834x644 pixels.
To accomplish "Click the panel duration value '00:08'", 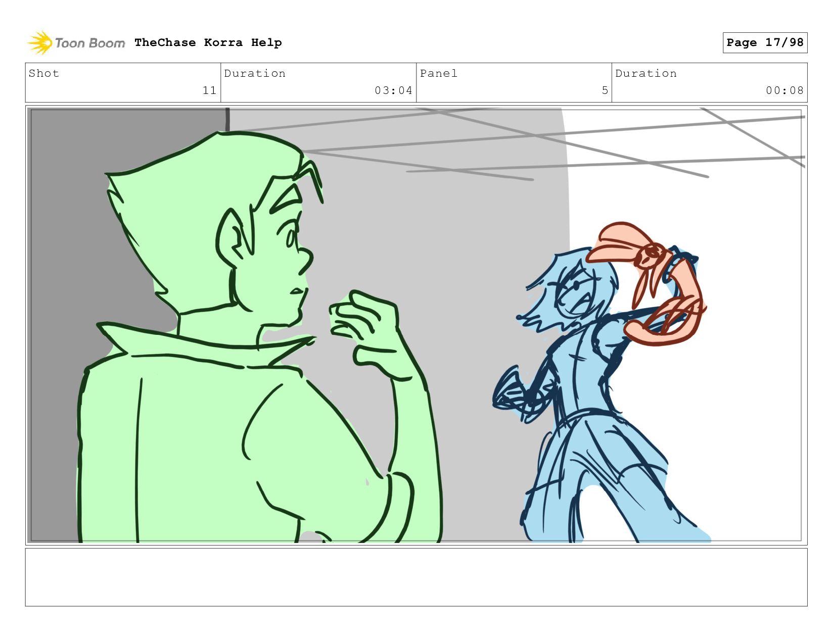I will (x=784, y=90).
